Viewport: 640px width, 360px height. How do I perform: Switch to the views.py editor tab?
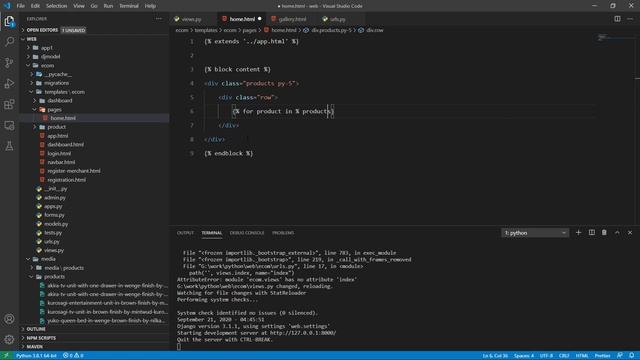191,19
